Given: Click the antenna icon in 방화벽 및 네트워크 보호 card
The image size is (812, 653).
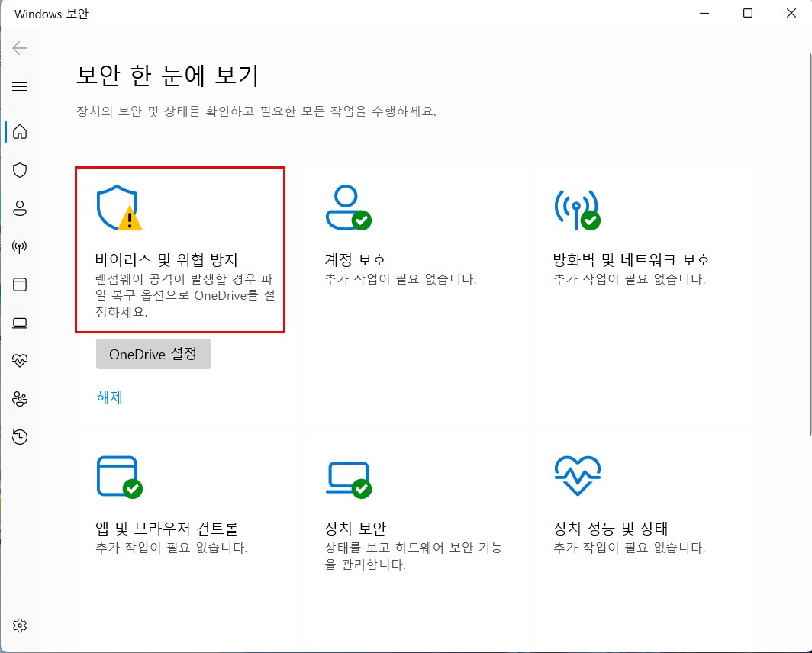Looking at the screenshot, I should point(577,209).
